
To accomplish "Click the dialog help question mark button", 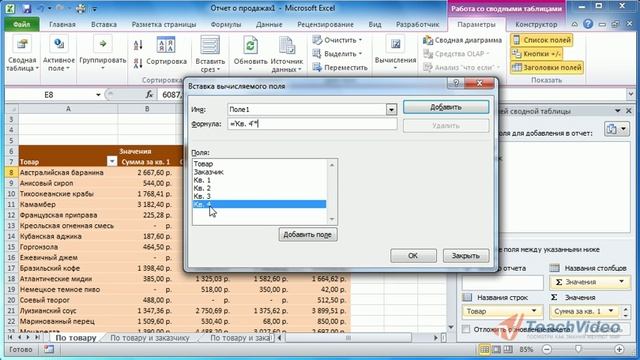I will tap(456, 83).
